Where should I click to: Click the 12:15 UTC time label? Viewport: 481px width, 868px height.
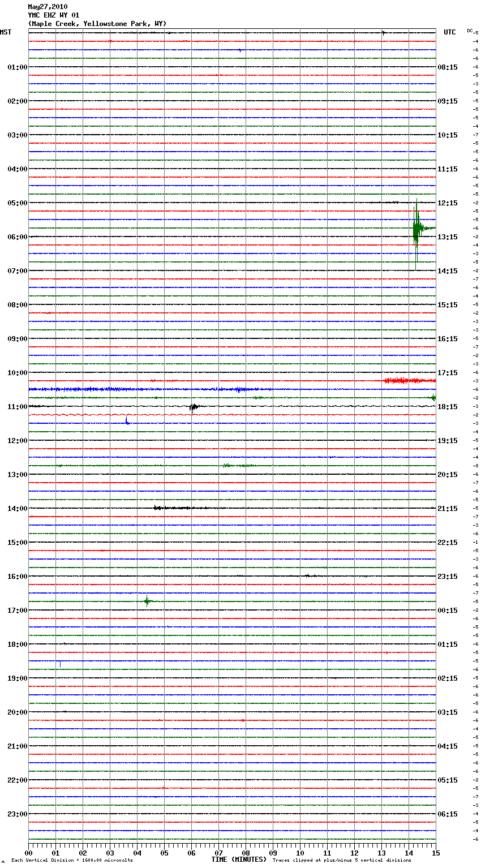coord(448,203)
